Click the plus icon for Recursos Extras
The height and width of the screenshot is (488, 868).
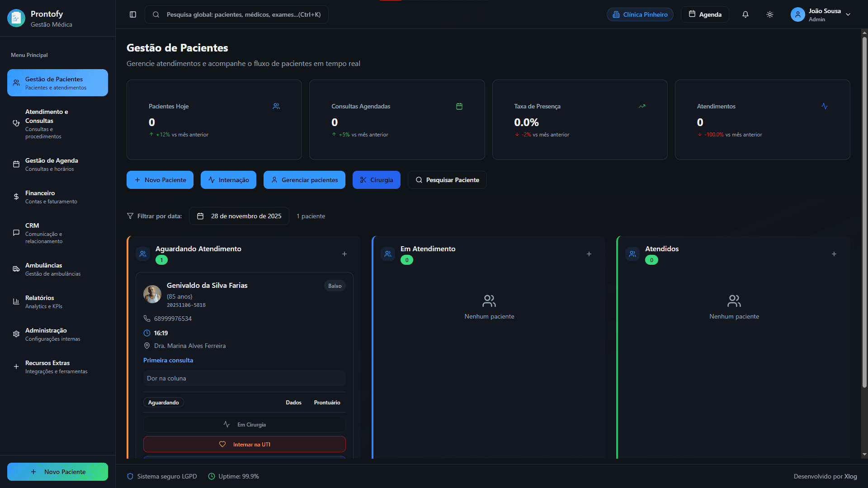pyautogui.click(x=16, y=366)
